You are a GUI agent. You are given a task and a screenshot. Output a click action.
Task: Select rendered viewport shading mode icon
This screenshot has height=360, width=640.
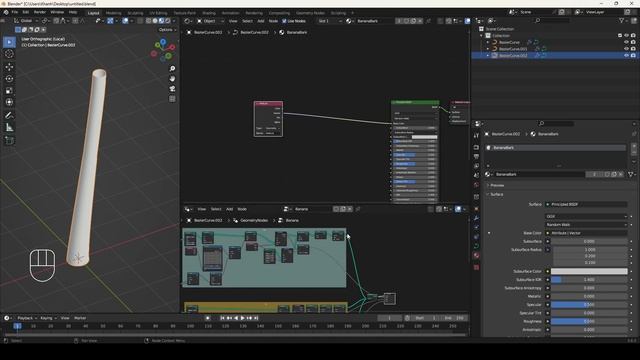[168, 21]
